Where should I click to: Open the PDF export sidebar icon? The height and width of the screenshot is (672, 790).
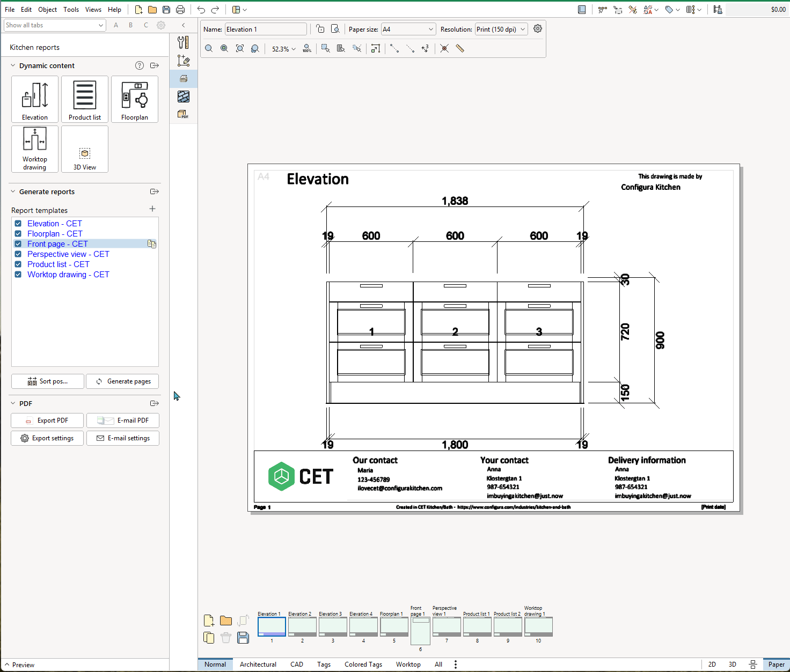(x=184, y=114)
